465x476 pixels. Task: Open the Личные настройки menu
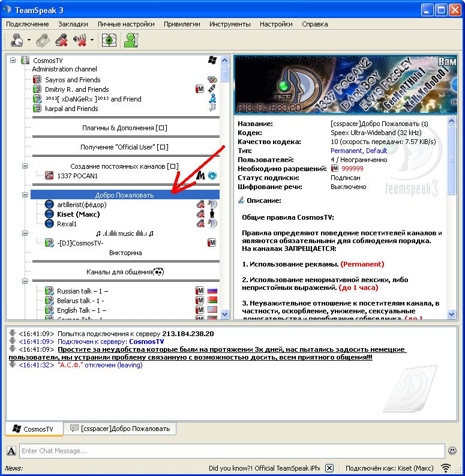click(126, 24)
